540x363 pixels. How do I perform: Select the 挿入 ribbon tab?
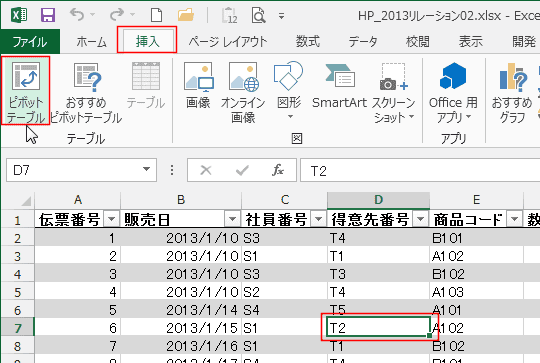(147, 41)
